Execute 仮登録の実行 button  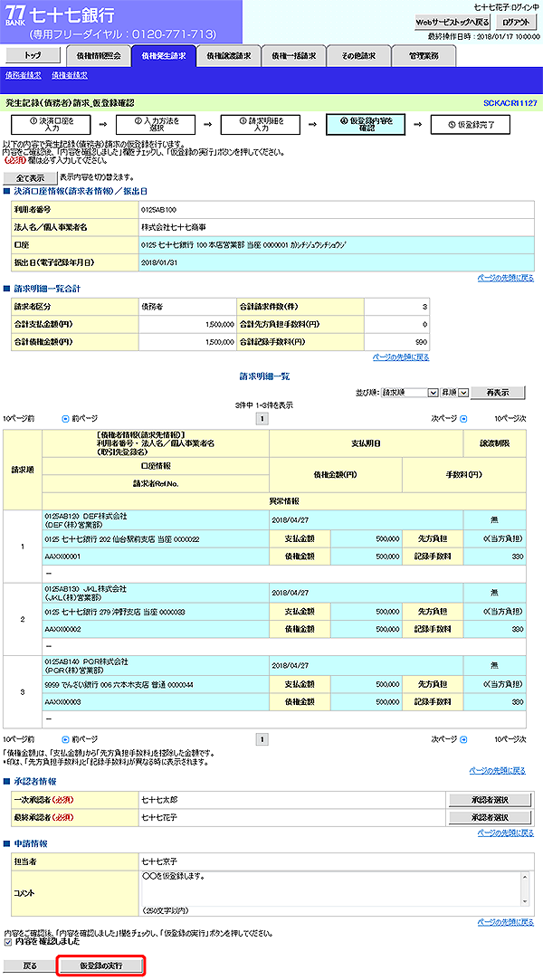coord(101,966)
